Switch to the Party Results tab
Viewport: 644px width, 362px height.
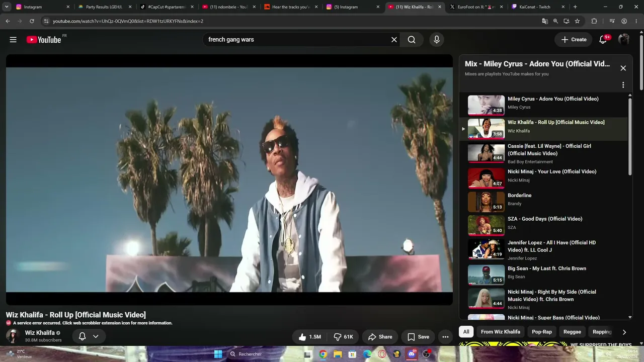[105, 7]
